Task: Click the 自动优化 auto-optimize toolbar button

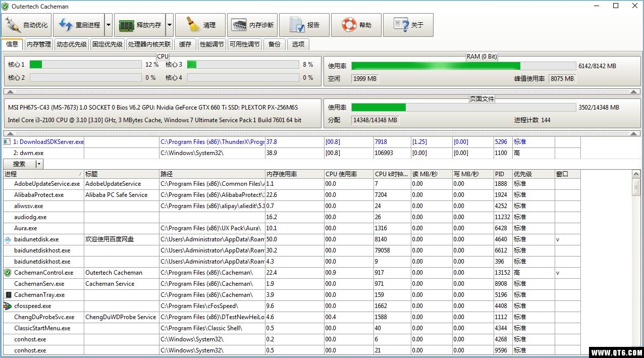Action: tap(27, 25)
